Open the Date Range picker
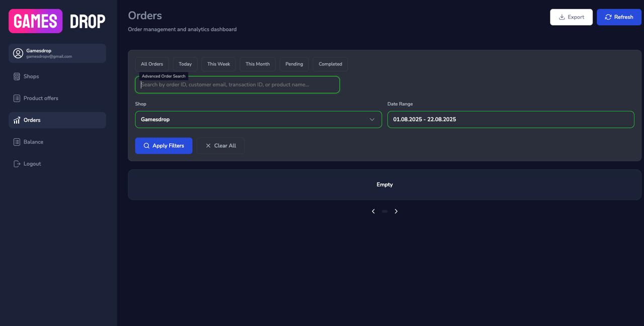 tap(510, 119)
